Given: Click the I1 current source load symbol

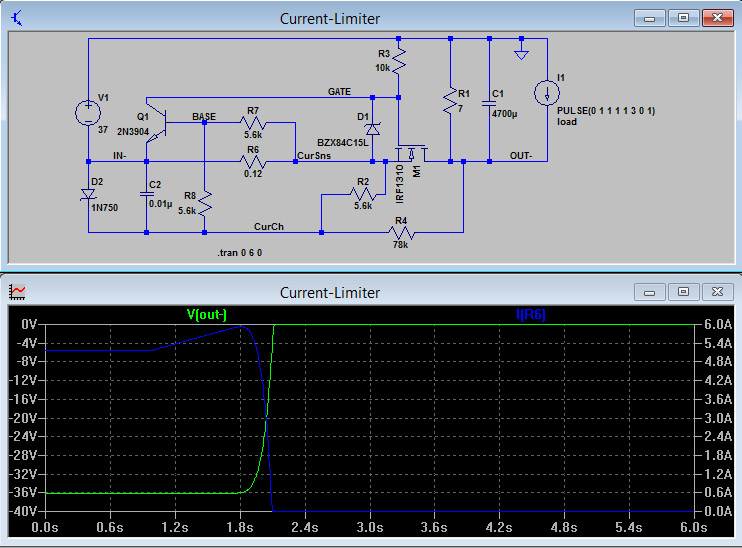Looking at the screenshot, I should (546, 93).
